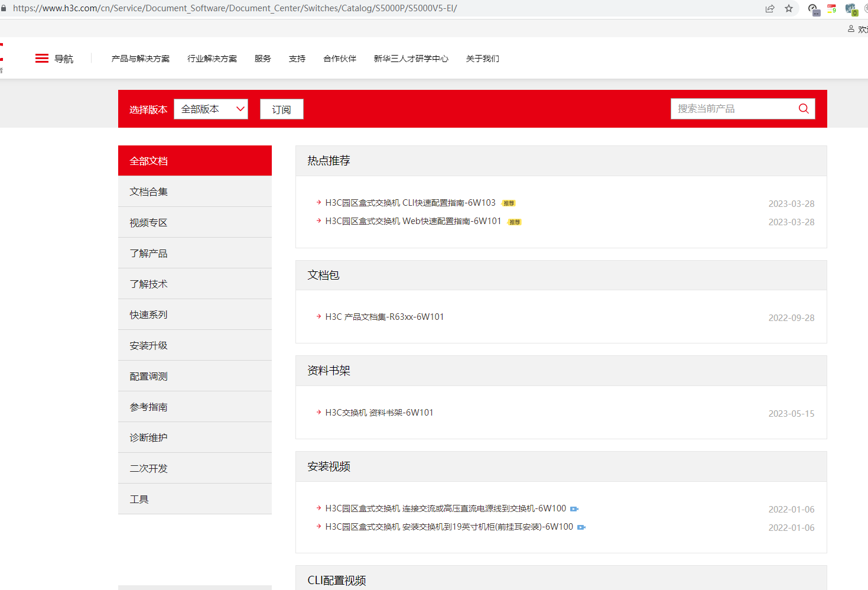Open the extension with green 9 badge

pos(832,8)
